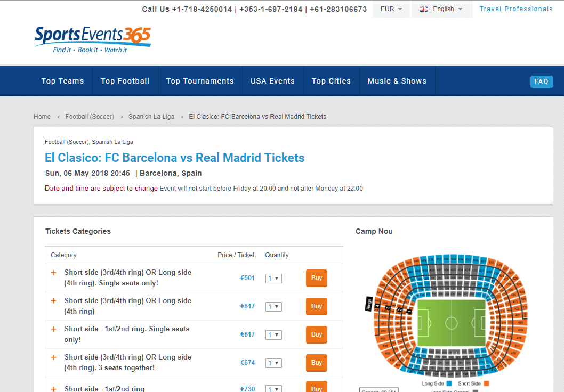
Task: Go to Home via the breadcrumb
Action: (x=42, y=116)
